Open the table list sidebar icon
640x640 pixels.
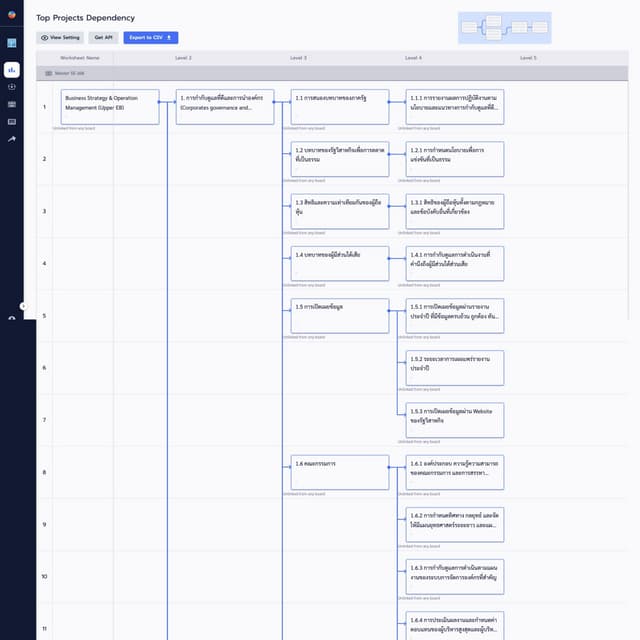(12, 104)
